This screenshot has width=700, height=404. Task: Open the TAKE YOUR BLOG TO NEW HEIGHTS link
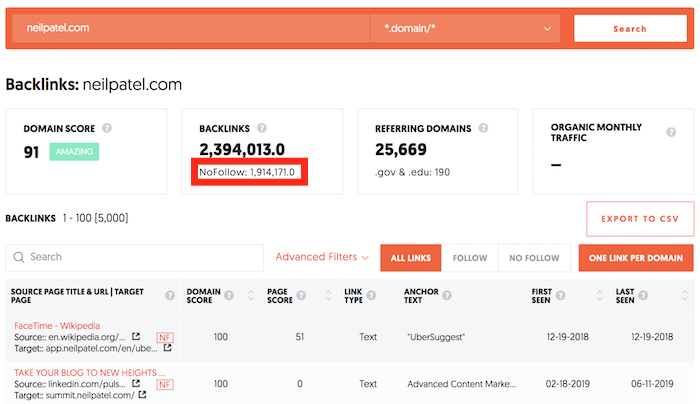point(90,372)
